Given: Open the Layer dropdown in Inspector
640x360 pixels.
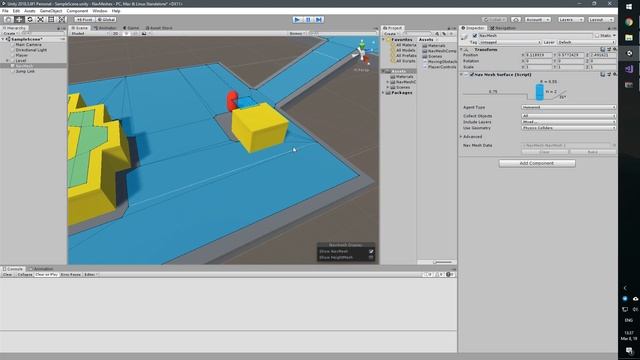Looking at the screenshot, I should coord(586,42).
